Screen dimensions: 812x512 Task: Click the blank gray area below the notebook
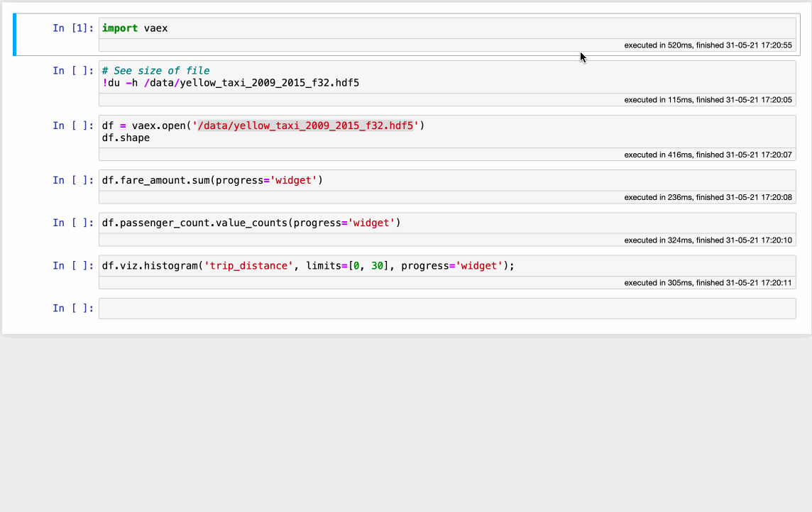click(406, 425)
